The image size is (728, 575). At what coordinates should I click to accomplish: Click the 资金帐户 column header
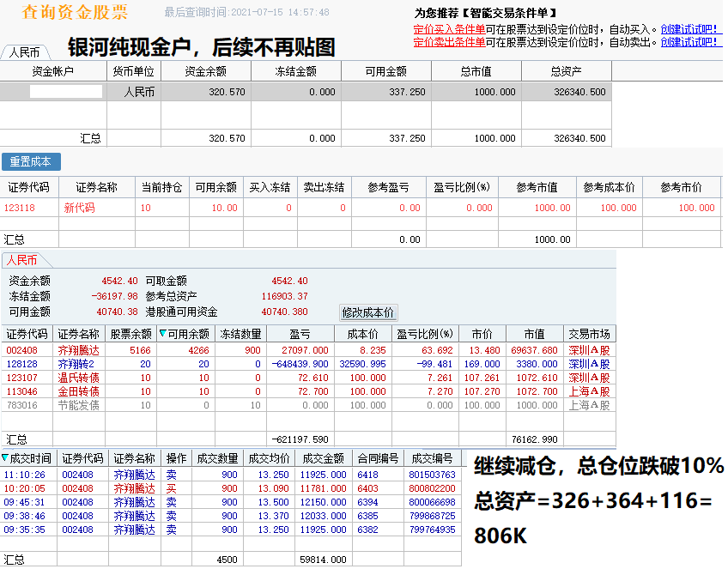pos(53,71)
